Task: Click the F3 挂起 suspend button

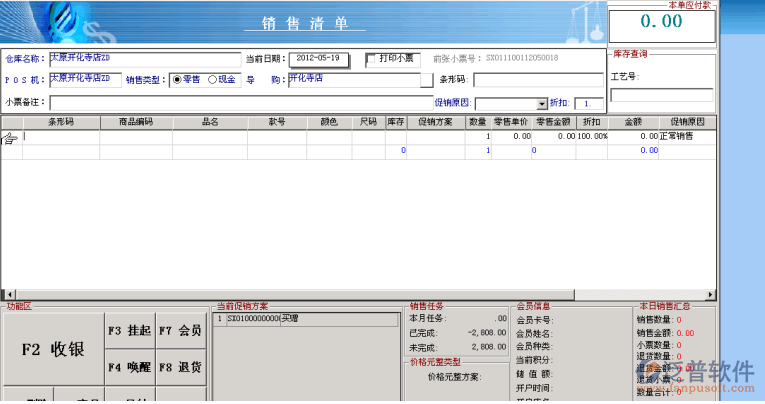Action: coord(130,331)
